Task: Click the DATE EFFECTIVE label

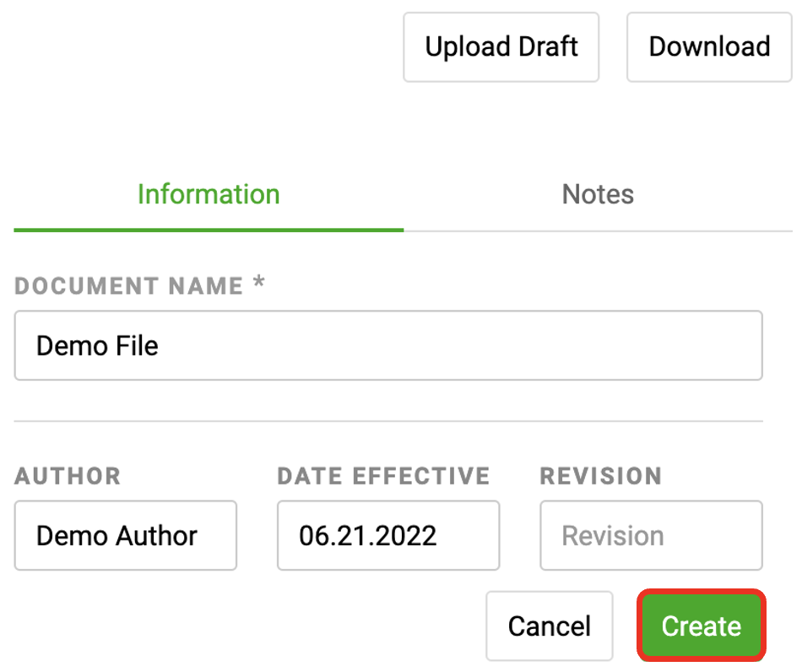Action: click(x=383, y=476)
